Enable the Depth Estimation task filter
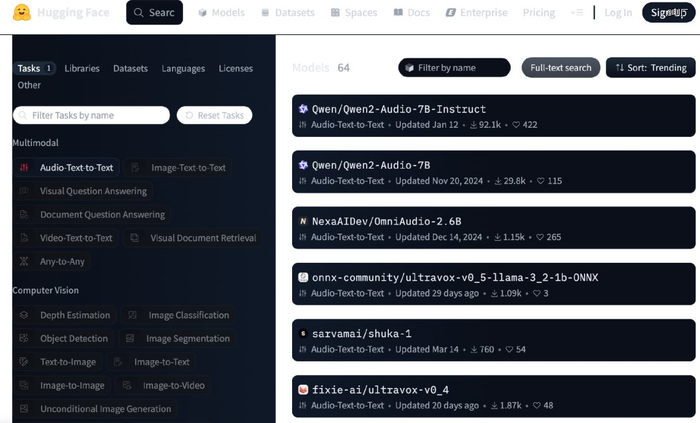This screenshot has height=423, width=700. [65, 315]
